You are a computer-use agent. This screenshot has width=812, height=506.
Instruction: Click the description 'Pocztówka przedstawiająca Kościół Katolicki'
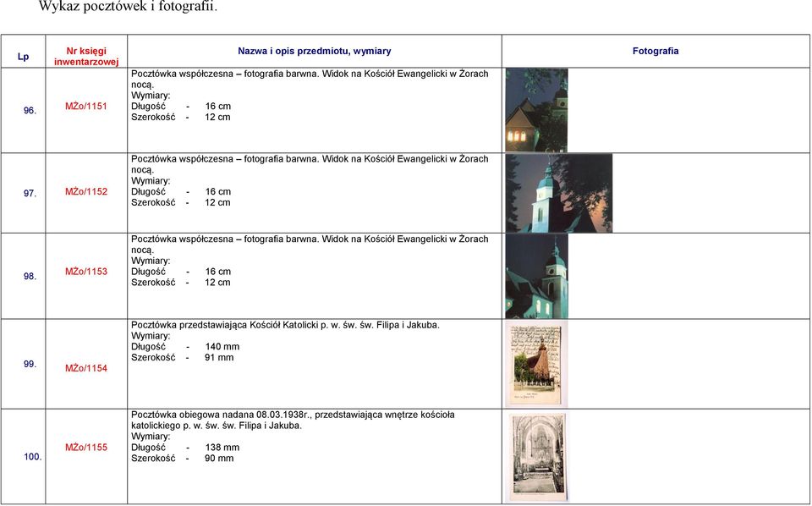224,325
